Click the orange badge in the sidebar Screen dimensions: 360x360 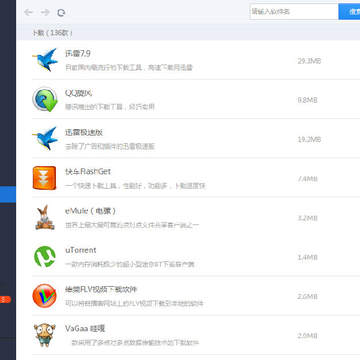click(x=5, y=299)
